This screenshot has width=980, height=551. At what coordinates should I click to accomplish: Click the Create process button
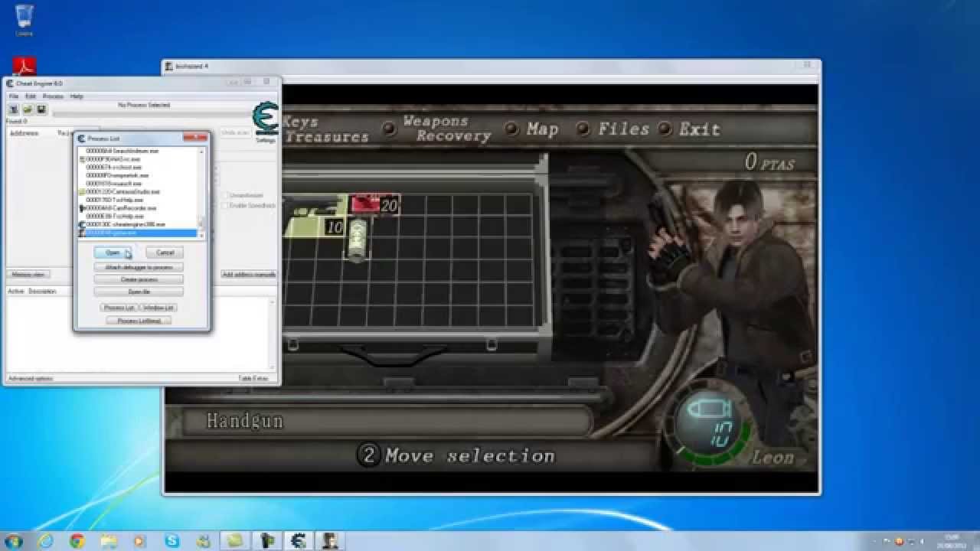tap(139, 279)
